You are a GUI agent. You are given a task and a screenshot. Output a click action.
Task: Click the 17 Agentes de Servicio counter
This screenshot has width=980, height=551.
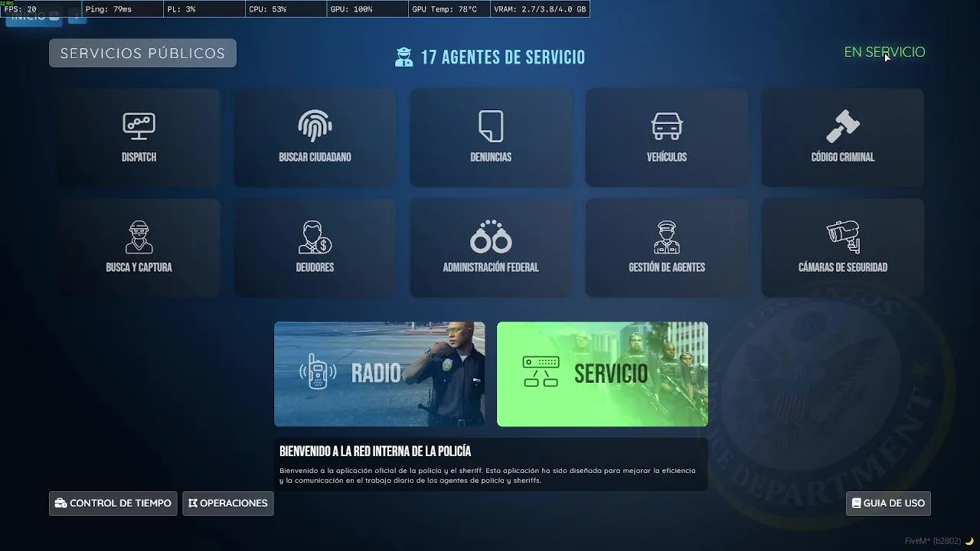tap(503, 57)
